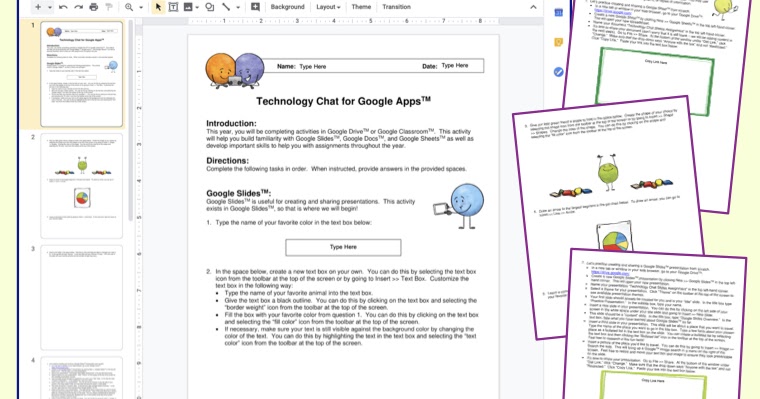760x399 pixels.
Task: Click the redo arrow icon
Action: [79, 7]
